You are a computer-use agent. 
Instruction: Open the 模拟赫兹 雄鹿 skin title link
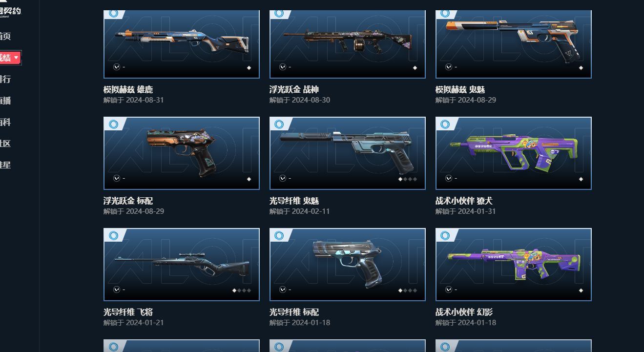pyautogui.click(x=128, y=89)
